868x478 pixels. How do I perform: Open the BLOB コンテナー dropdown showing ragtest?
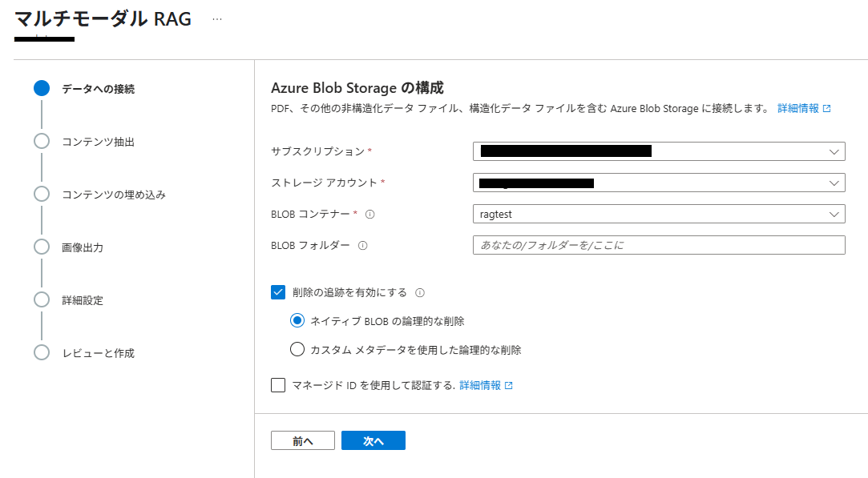click(x=659, y=214)
